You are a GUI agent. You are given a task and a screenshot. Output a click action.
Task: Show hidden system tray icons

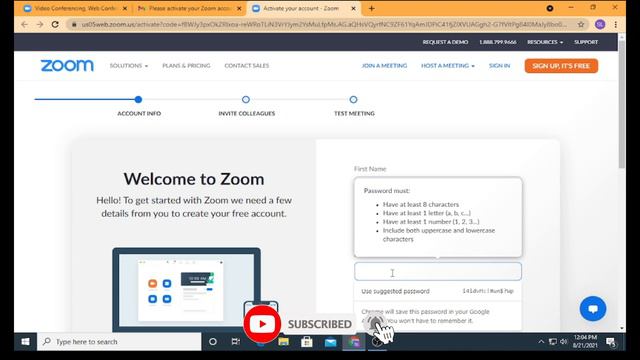click(x=541, y=342)
